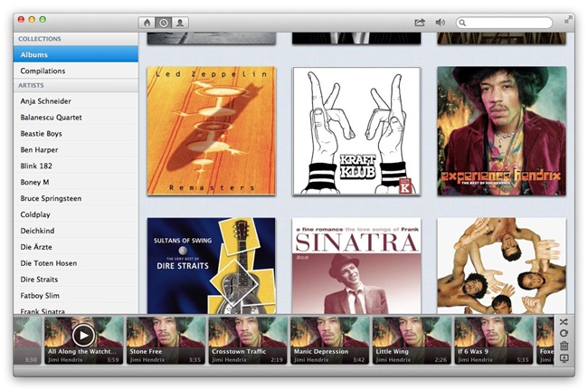Viewport: 588px width, 390px height.
Task: Open Coldplay artist entry
Action: coord(76,214)
